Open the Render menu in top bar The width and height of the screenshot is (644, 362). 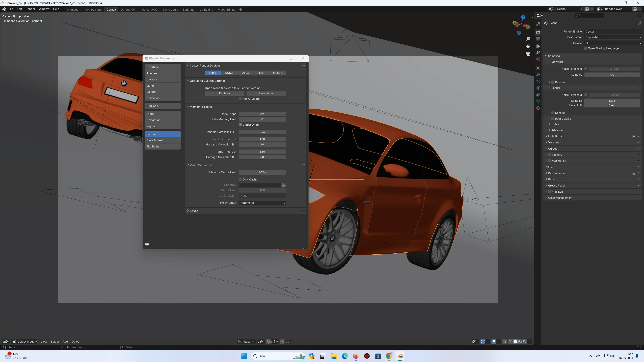pyautogui.click(x=30, y=9)
